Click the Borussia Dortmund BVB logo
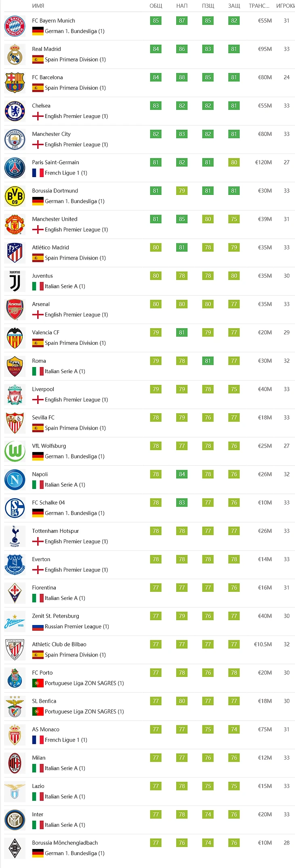The height and width of the screenshot is (868, 295). pos(15,196)
